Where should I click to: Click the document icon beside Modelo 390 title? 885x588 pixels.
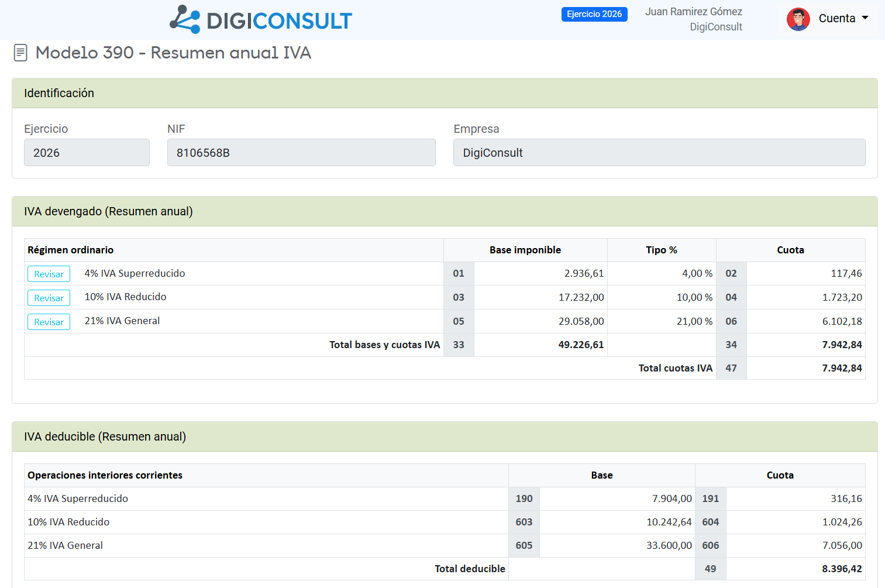tap(20, 53)
